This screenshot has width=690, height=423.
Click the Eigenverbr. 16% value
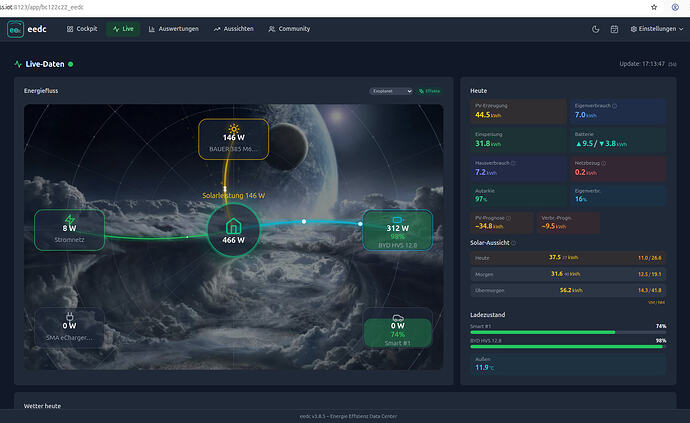click(581, 199)
